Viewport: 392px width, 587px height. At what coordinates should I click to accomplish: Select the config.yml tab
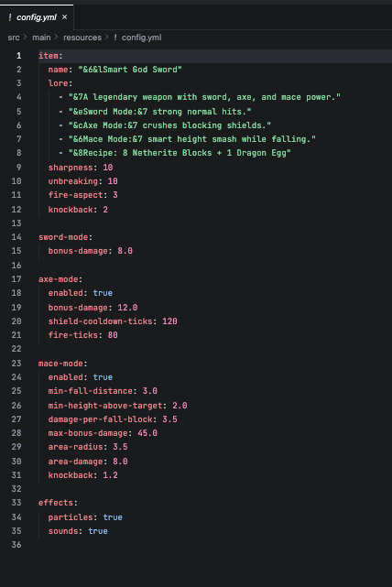pos(37,17)
